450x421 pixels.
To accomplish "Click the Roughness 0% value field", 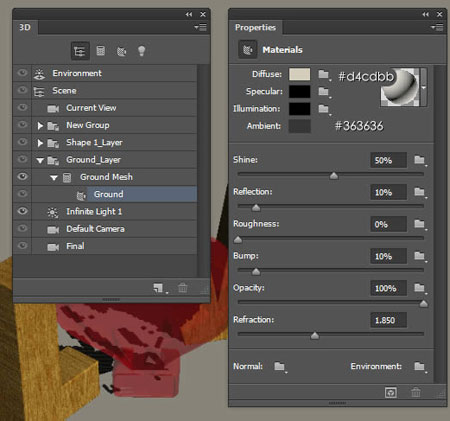I will [388, 224].
